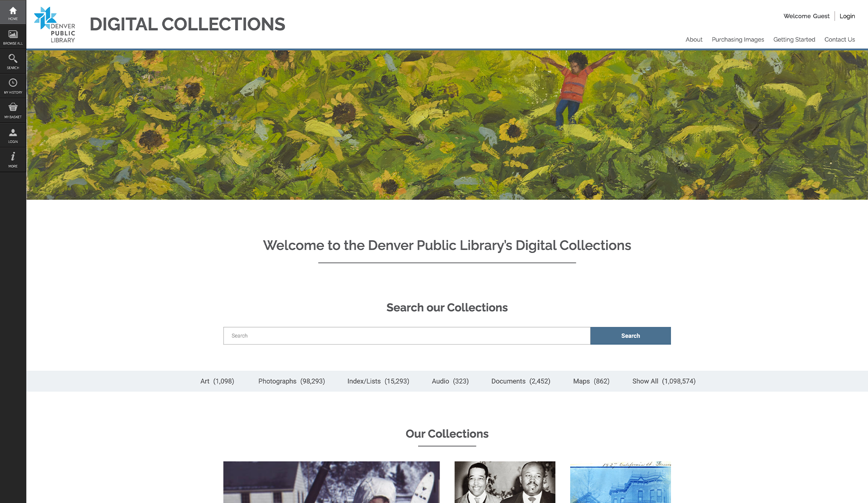Image resolution: width=868 pixels, height=503 pixels.
Task: Open the About menu item
Action: point(694,39)
